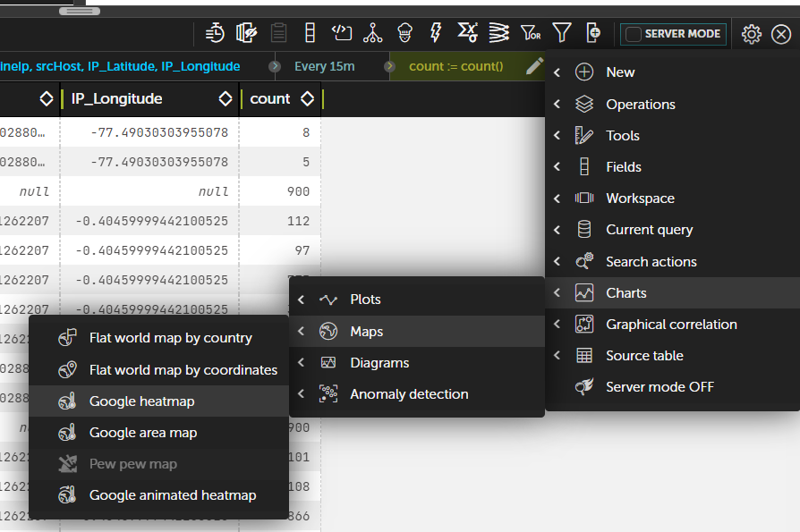
Task: Click the count cell showing 112
Action: click(280, 221)
